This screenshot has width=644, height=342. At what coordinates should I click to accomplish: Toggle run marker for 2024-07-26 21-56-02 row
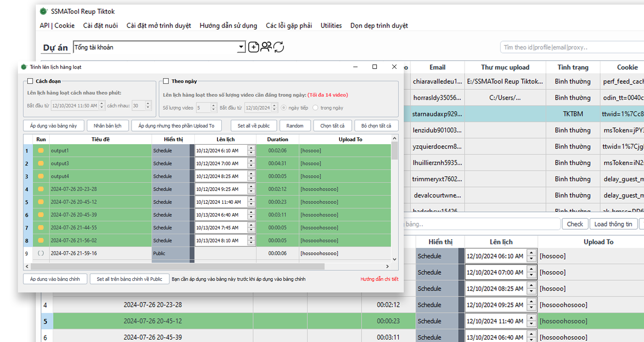pyautogui.click(x=41, y=241)
